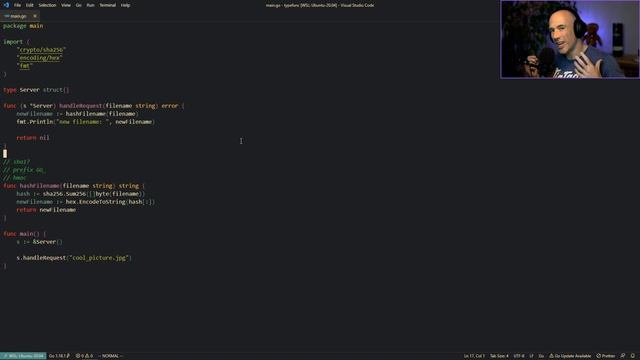The height and width of the screenshot is (360, 640).
Task: Open the Selection menu
Action: tap(47, 5)
